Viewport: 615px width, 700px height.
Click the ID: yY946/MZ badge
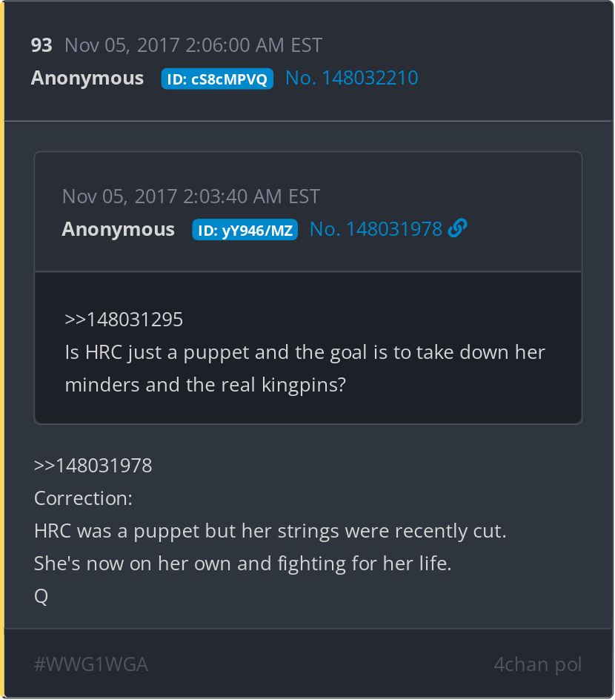pos(245,230)
